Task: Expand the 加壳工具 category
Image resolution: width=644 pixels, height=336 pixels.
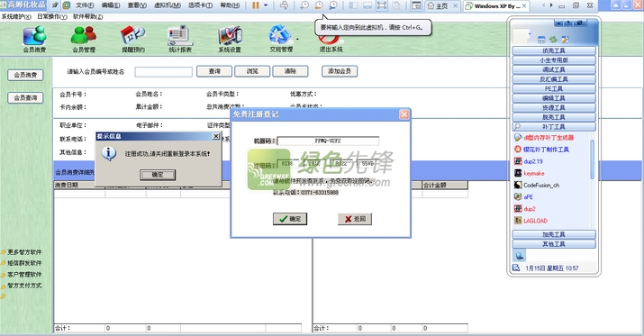Action: tap(554, 234)
